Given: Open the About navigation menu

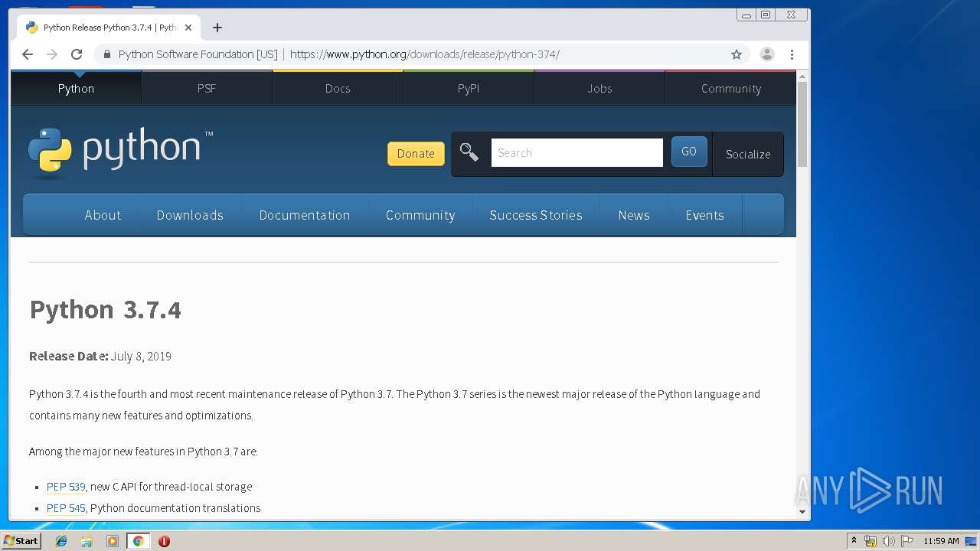Looking at the screenshot, I should coord(103,215).
